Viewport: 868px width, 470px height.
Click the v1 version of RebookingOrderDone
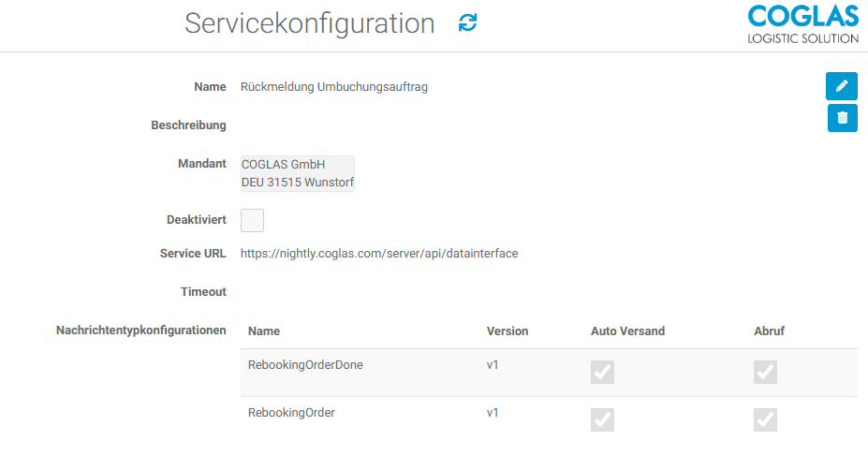coord(493,365)
